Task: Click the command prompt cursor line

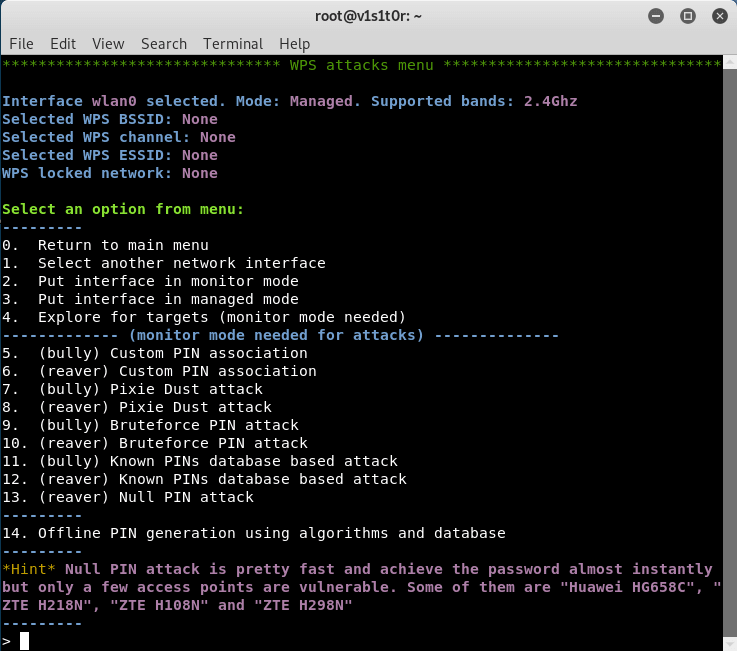Action: click(x=25, y=641)
